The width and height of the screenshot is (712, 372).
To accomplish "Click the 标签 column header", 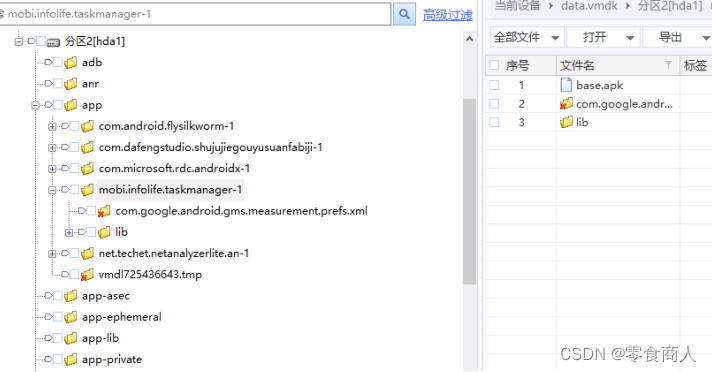I will click(695, 65).
